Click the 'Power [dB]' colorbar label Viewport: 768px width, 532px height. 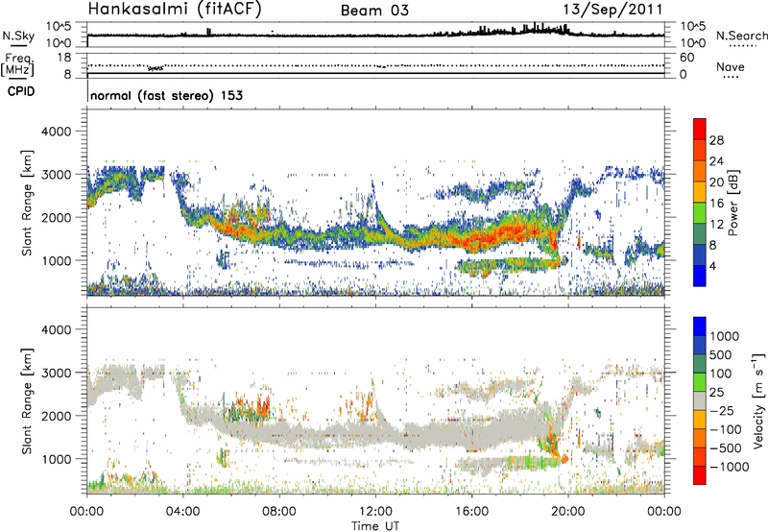[732, 203]
